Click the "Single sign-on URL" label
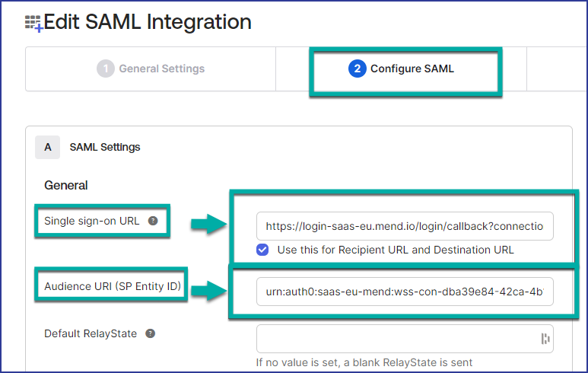 coord(91,221)
